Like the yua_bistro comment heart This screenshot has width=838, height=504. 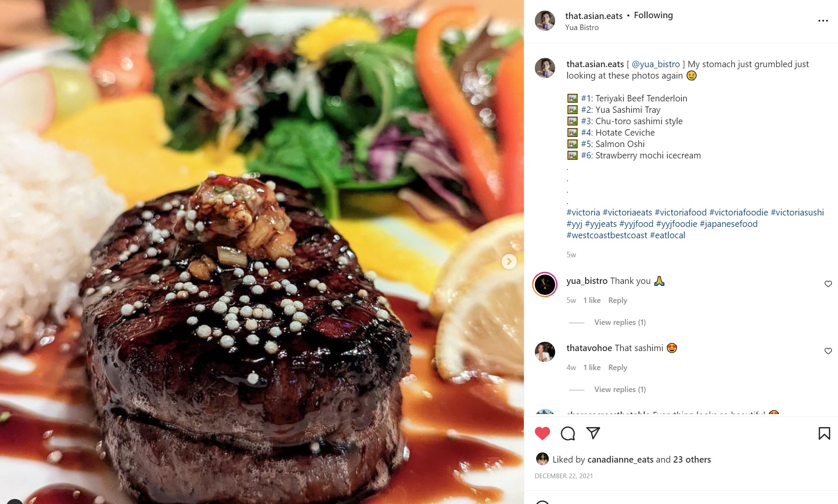click(x=828, y=284)
